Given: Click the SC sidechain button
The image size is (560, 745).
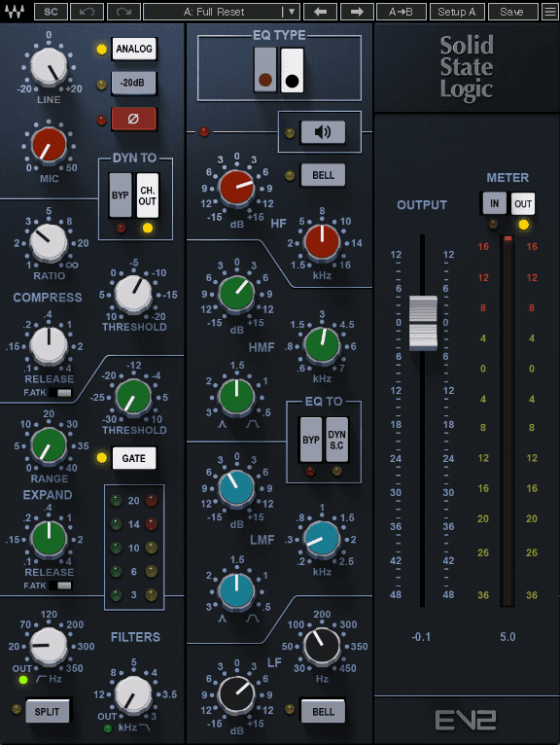Looking at the screenshot, I should [x=51, y=12].
